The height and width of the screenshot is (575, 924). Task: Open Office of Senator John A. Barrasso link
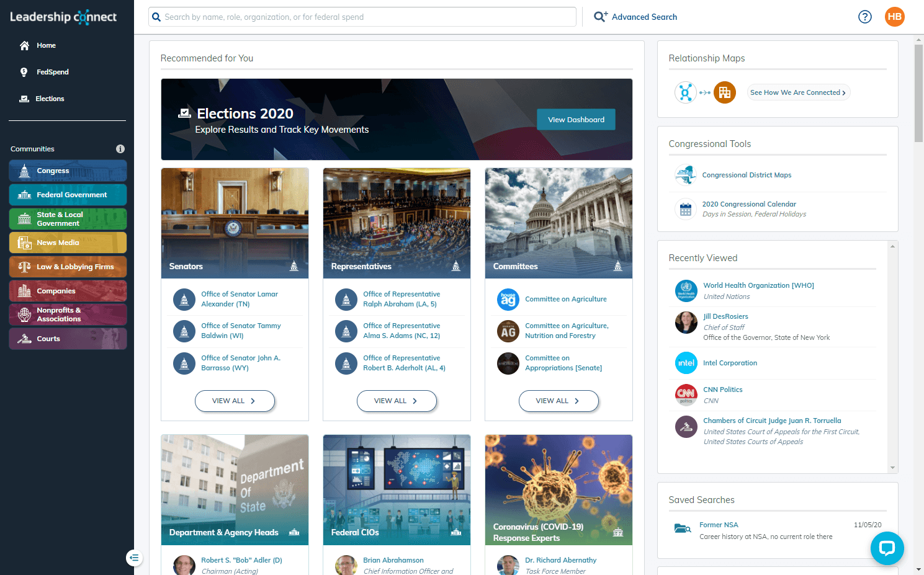pyautogui.click(x=241, y=363)
